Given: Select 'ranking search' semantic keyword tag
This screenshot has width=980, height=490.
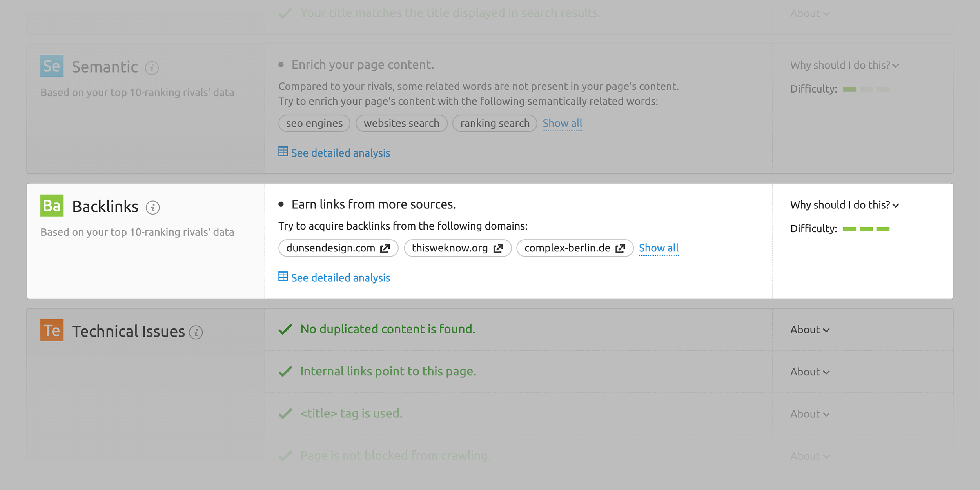Looking at the screenshot, I should 494,123.
